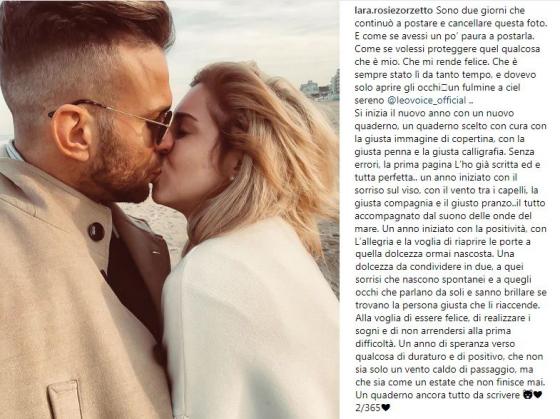Click the dark round button on beige coat
This screenshot has height=419, width=560.
pos(96,231)
